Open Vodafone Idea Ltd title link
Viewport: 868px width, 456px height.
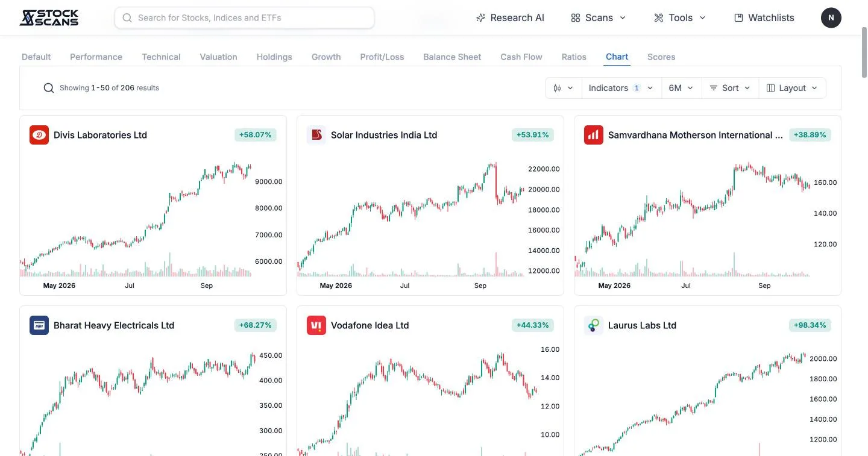[x=370, y=325]
